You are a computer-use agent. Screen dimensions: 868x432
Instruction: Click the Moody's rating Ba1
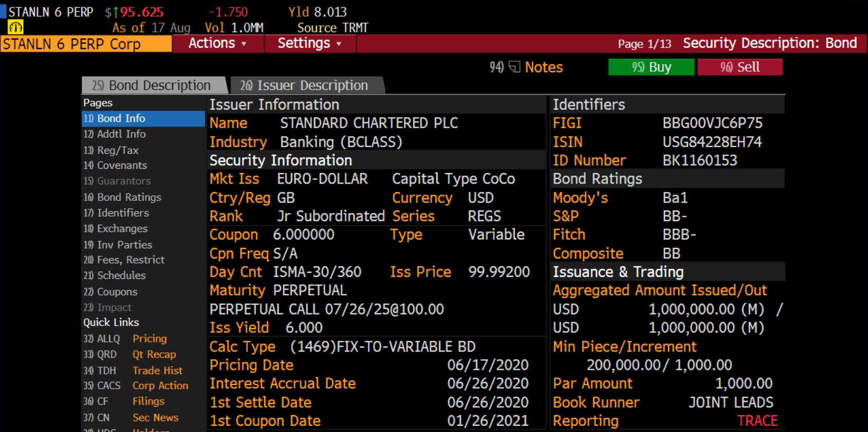pos(675,198)
